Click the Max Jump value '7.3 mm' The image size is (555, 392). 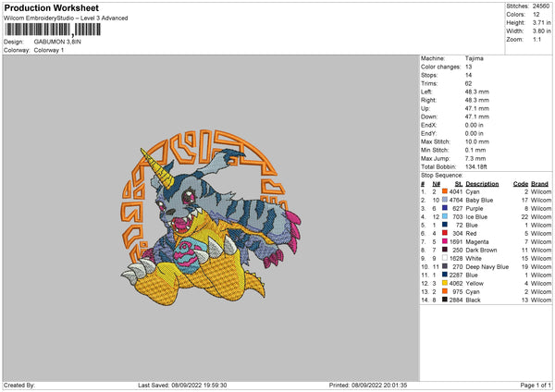click(475, 158)
